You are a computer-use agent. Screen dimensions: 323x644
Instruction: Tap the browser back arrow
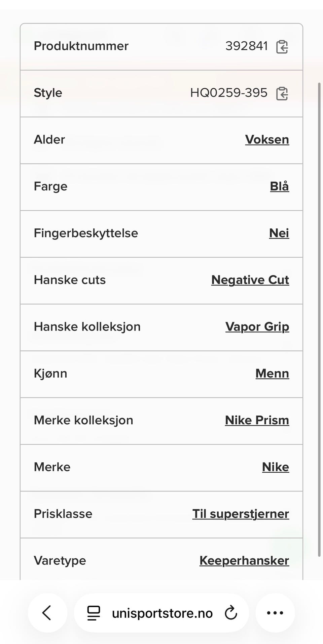[x=47, y=613]
